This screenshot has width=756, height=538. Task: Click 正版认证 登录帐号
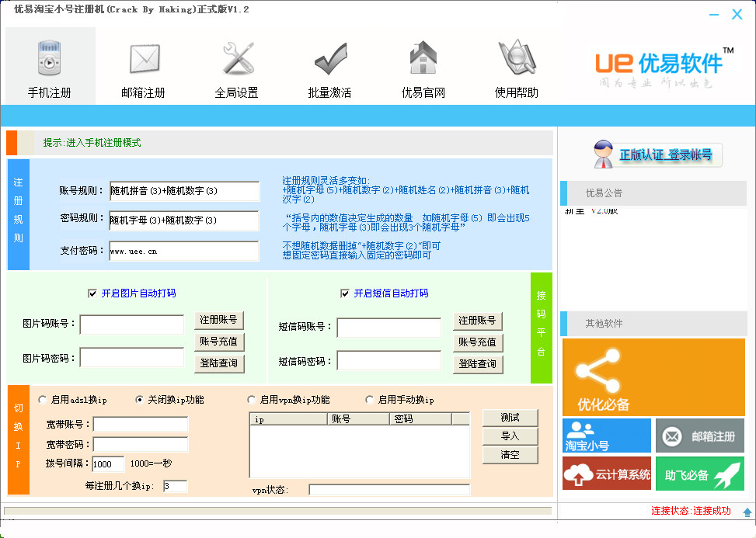click(665, 154)
